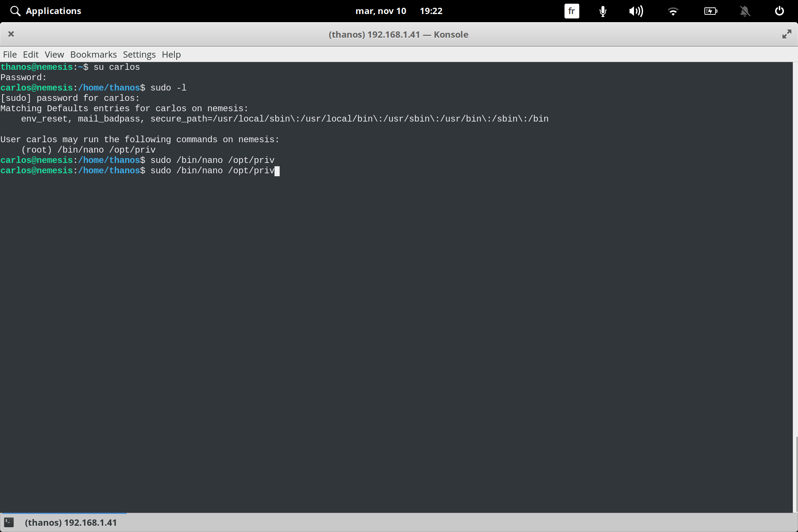Image resolution: width=798 pixels, height=532 pixels.
Task: Mute the system volume via the speaker icon
Action: [x=636, y=11]
